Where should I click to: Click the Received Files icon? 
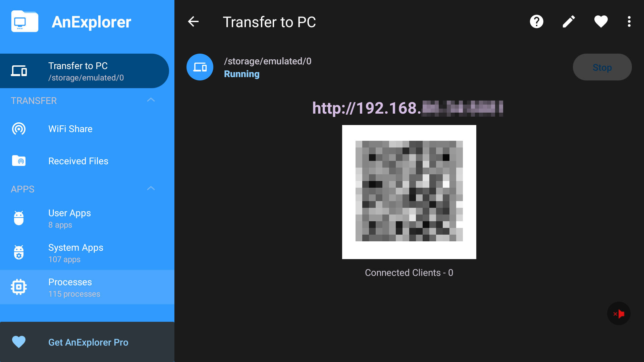click(18, 161)
